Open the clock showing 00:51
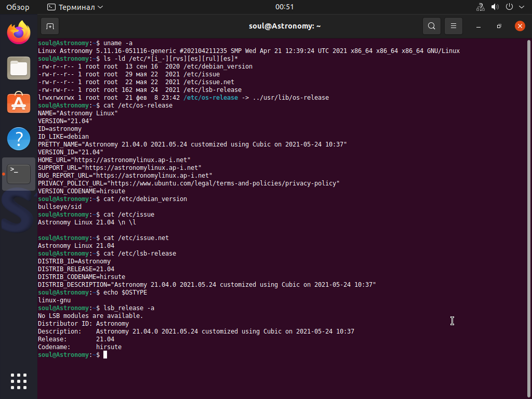532x399 pixels. click(284, 7)
